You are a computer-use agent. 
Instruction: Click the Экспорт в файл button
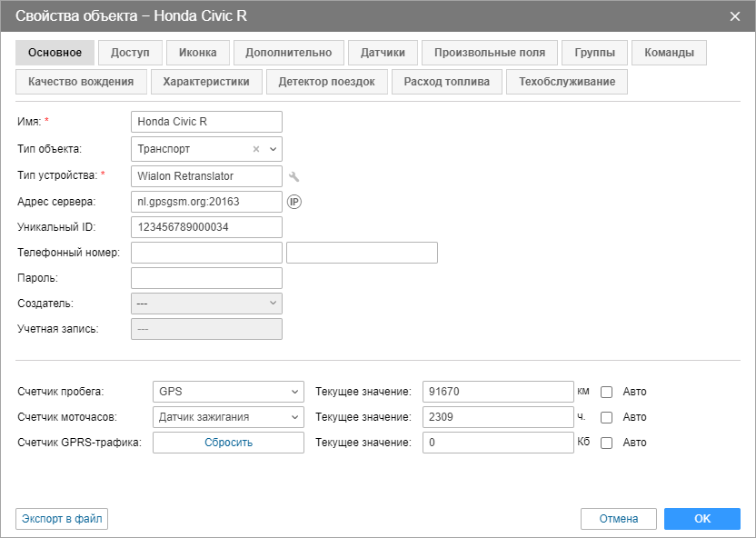point(62,519)
